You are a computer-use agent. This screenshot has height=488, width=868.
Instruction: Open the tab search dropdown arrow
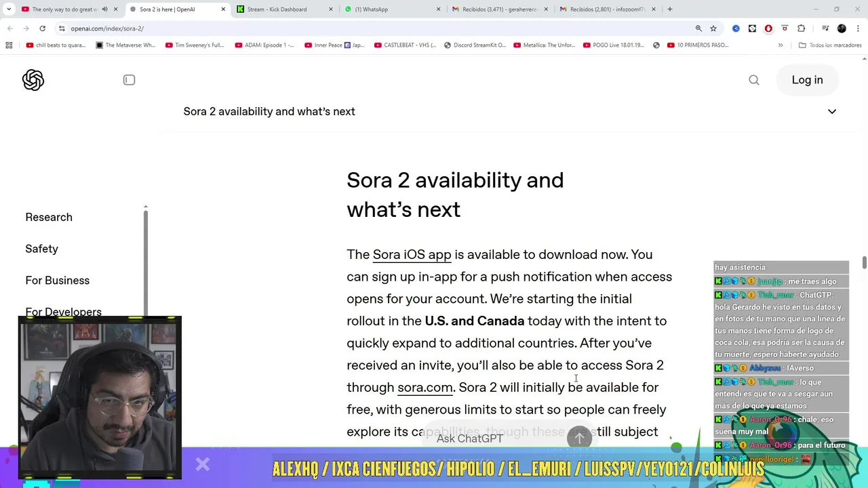pos(9,9)
